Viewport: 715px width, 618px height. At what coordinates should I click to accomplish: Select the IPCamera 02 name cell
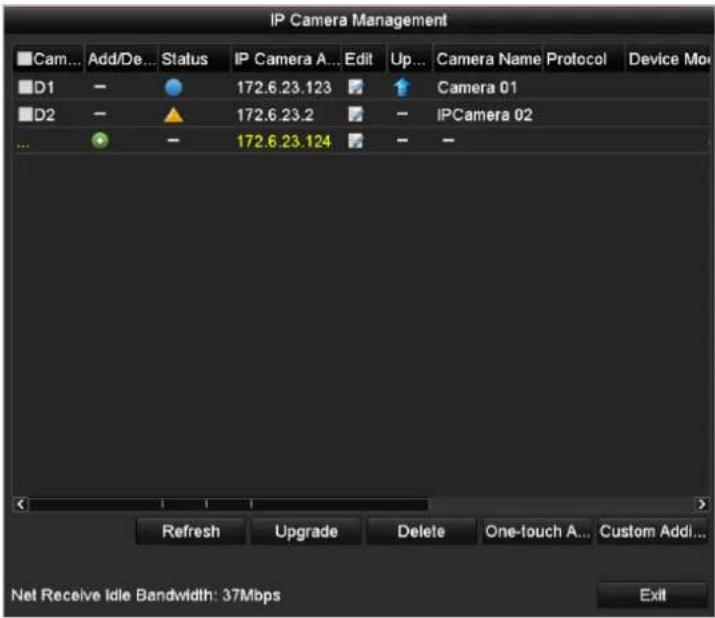484,115
